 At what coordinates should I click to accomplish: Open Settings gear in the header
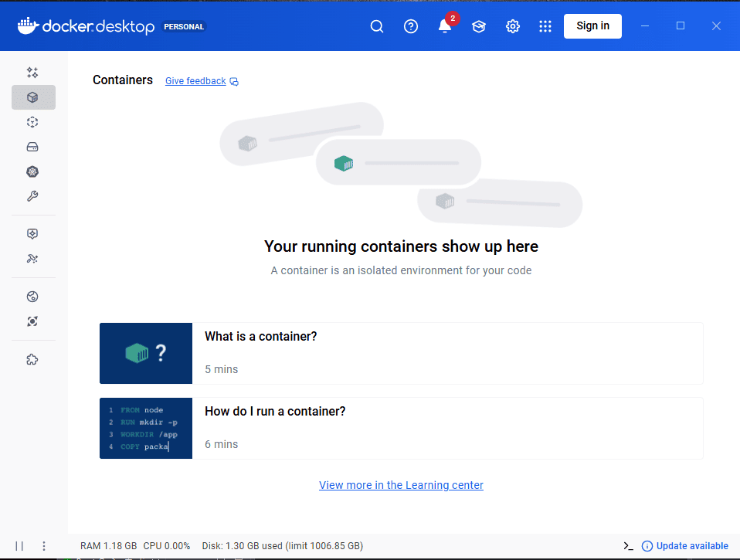(513, 26)
